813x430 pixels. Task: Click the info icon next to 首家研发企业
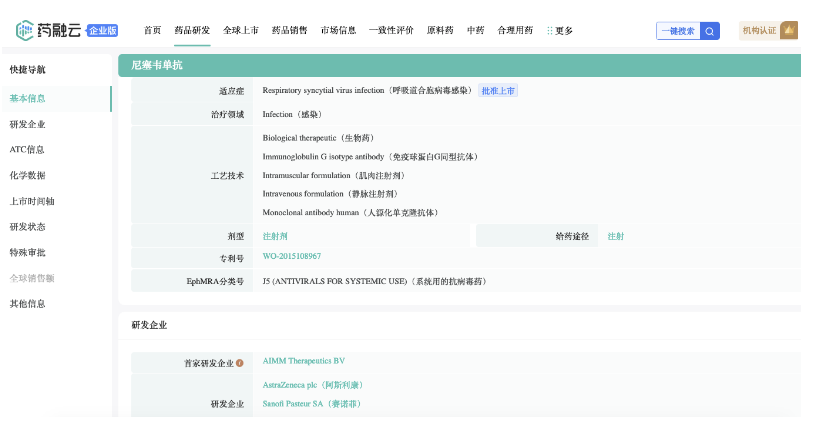pos(240,362)
